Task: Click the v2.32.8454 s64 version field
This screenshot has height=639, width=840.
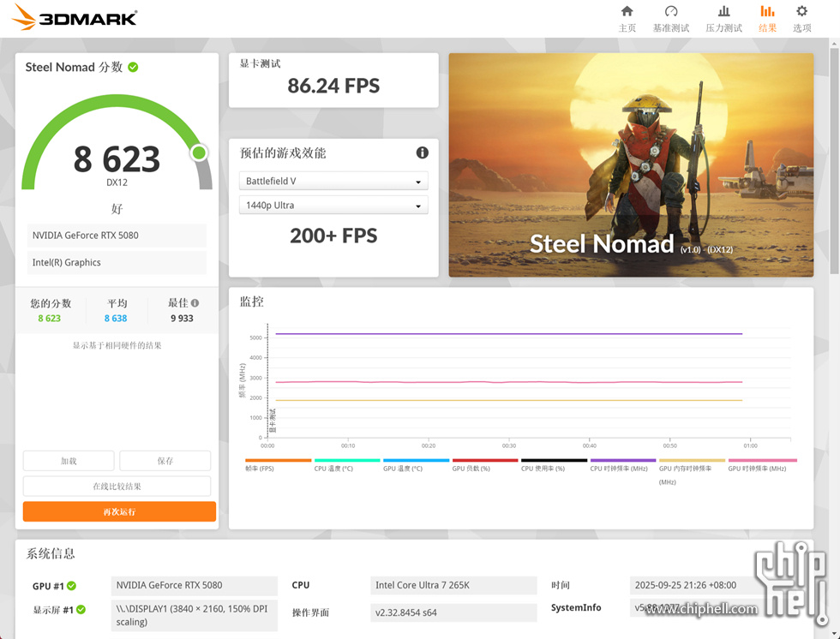Action: 453,612
